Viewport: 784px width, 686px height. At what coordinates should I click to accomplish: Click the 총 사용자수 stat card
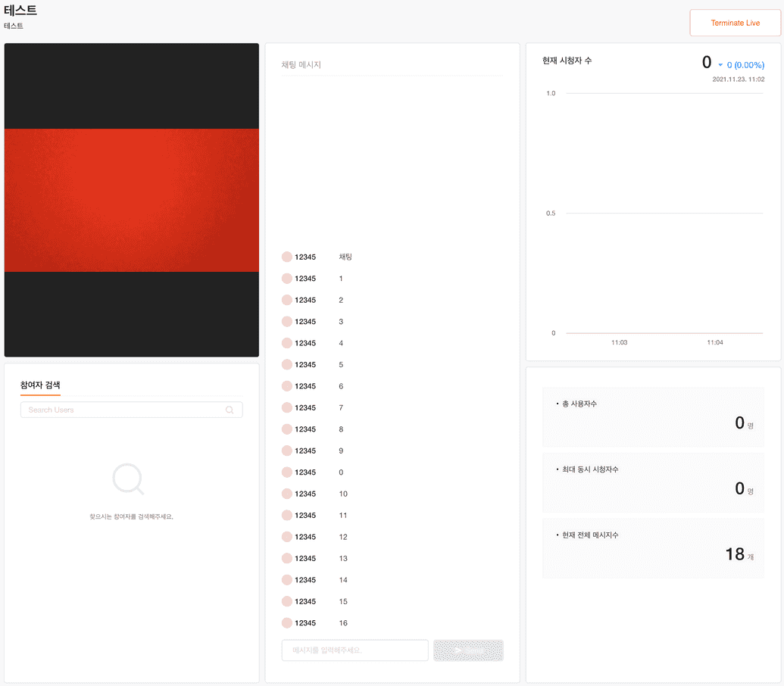click(653, 417)
